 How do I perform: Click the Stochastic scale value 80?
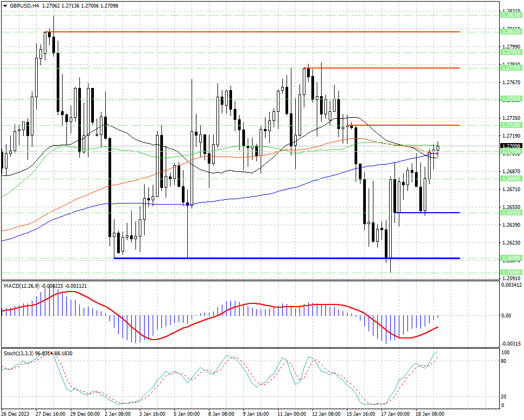click(503, 361)
